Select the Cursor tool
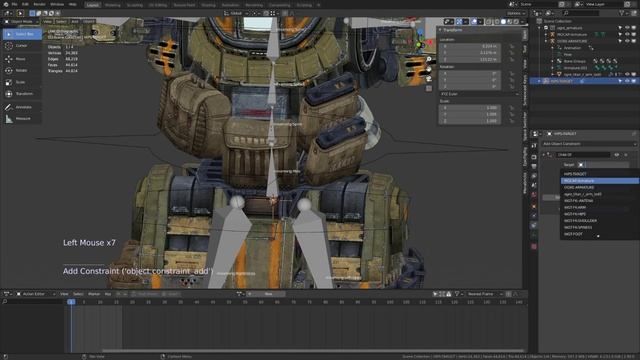This screenshot has width=640, height=360. coord(22,46)
